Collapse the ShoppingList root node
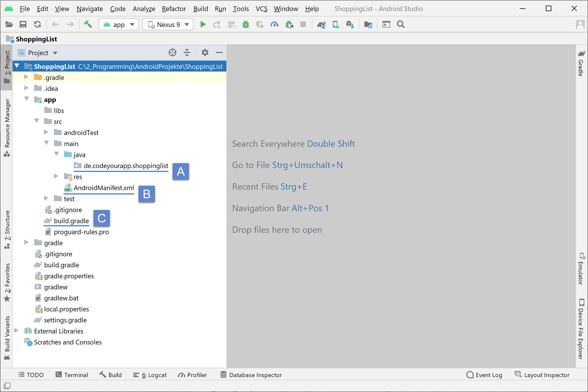The width and height of the screenshot is (588, 392). [x=17, y=66]
